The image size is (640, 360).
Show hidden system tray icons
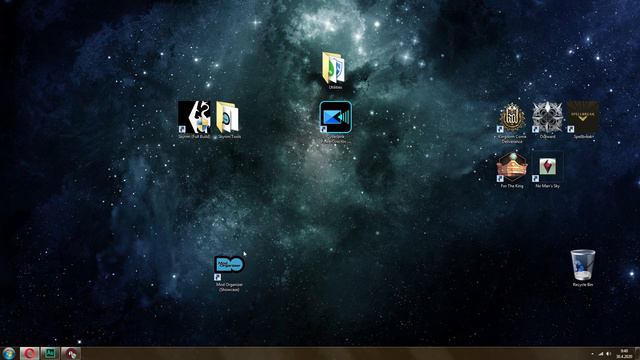click(593, 354)
